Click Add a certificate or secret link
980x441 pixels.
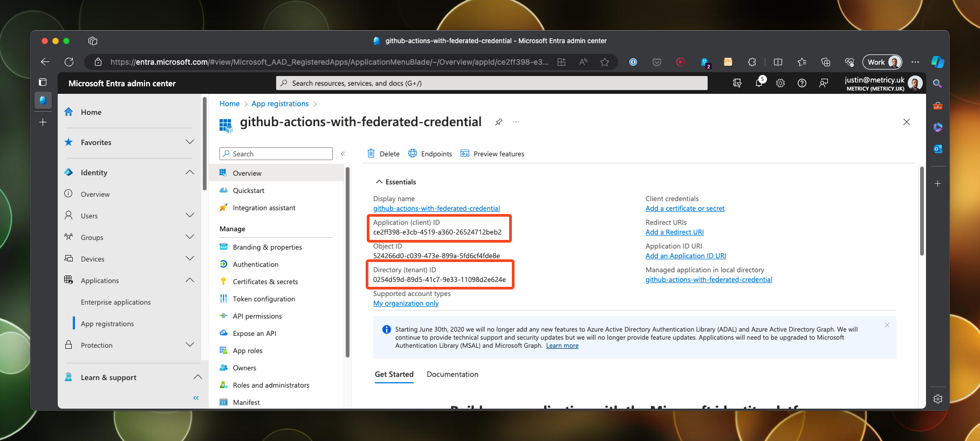coord(685,209)
